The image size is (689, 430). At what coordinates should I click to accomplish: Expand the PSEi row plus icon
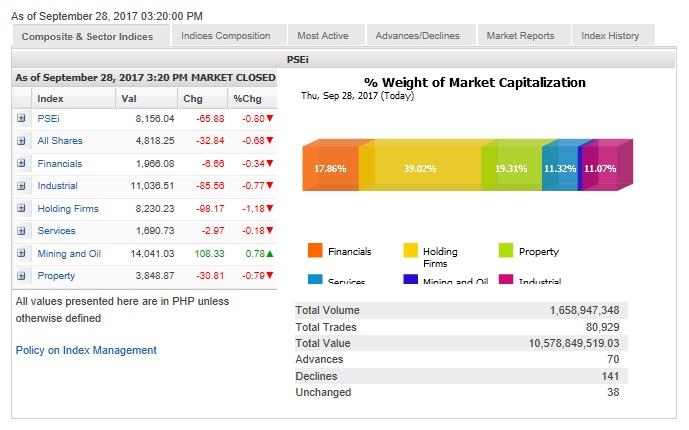point(22,118)
